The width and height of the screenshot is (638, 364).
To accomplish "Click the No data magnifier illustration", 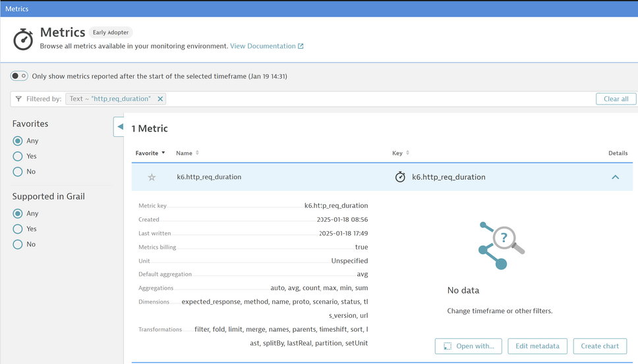I will click(x=502, y=246).
